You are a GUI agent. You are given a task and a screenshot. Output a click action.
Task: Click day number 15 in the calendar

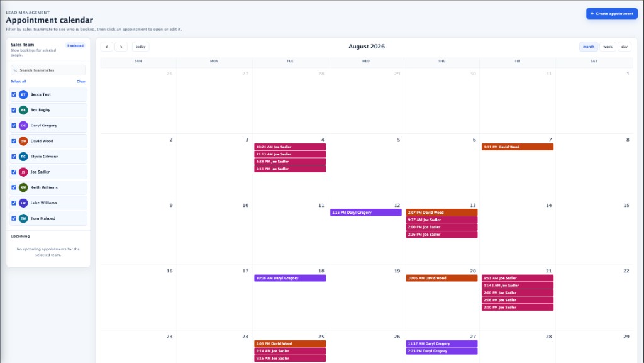click(x=626, y=205)
